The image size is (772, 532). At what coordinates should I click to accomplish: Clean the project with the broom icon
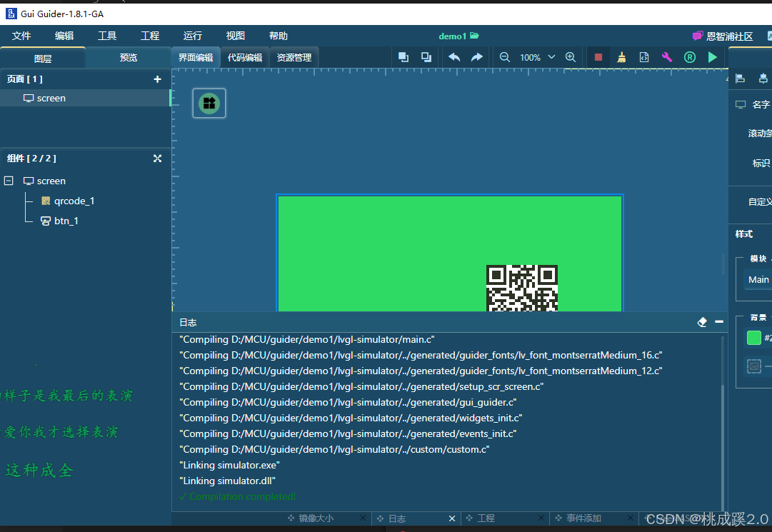pos(621,57)
